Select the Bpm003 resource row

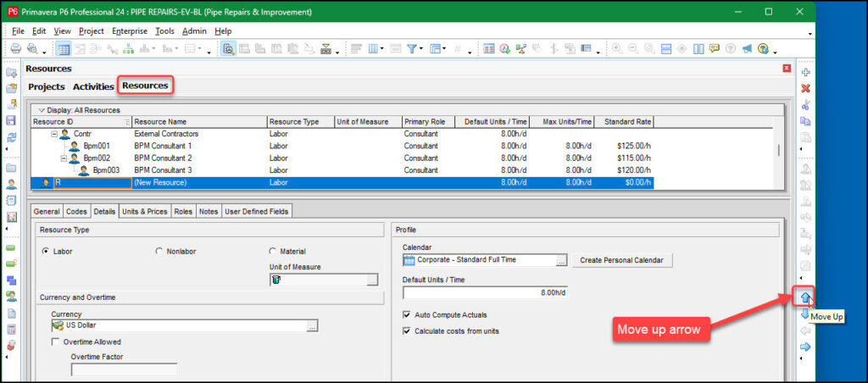point(343,170)
